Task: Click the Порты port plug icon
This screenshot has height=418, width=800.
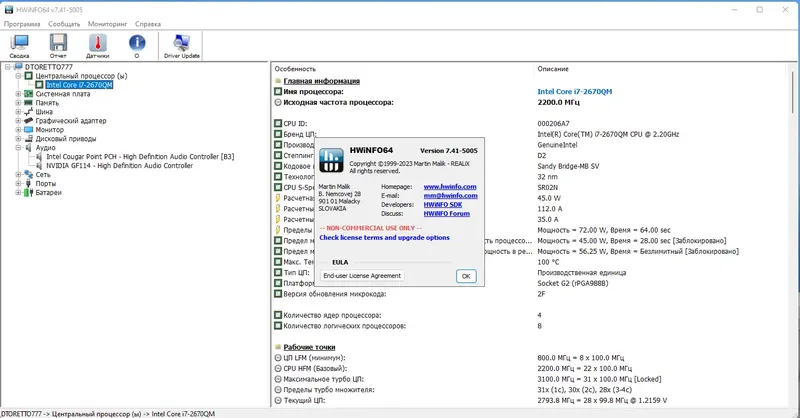Action: (x=29, y=183)
